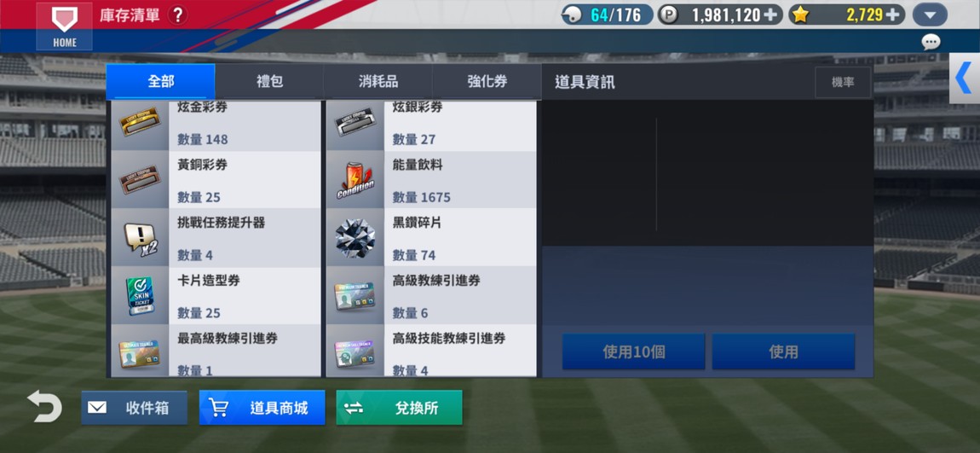Tap the back arrow icon

click(x=45, y=407)
